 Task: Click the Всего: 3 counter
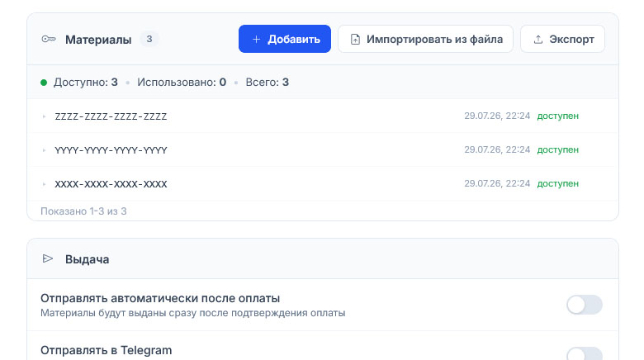click(267, 83)
